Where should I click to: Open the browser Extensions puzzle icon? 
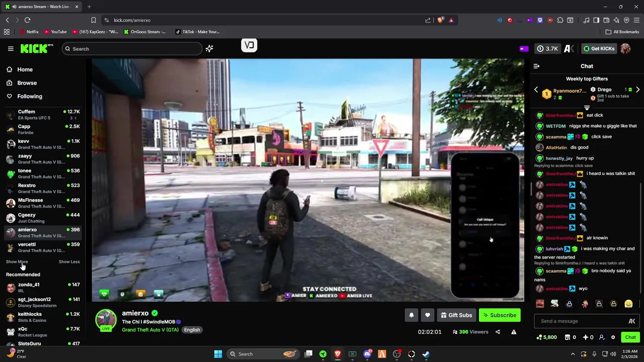click(x=560, y=20)
